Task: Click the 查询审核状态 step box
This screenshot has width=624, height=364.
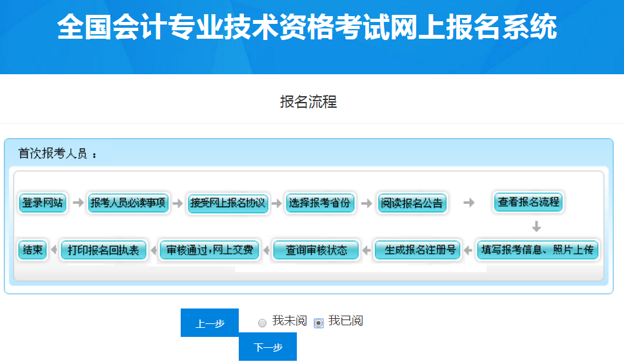Action: 316,250
